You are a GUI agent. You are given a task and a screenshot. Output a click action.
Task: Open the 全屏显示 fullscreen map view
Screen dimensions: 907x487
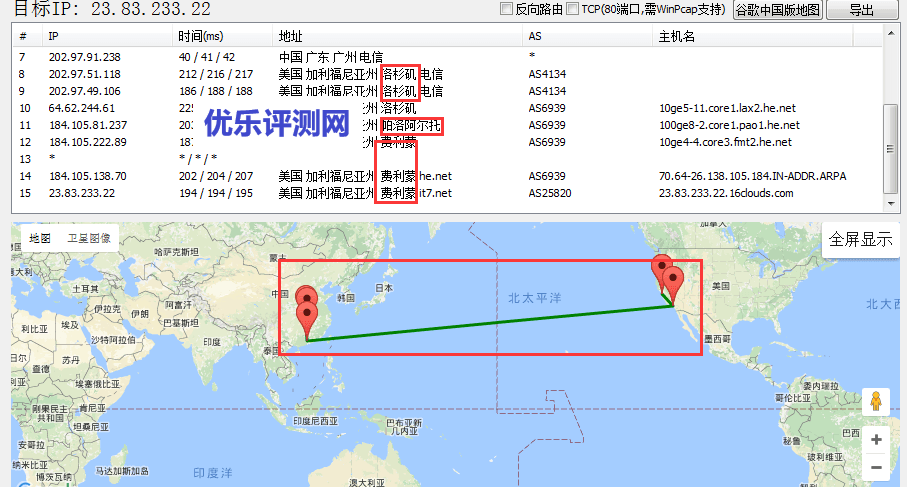[860, 239]
